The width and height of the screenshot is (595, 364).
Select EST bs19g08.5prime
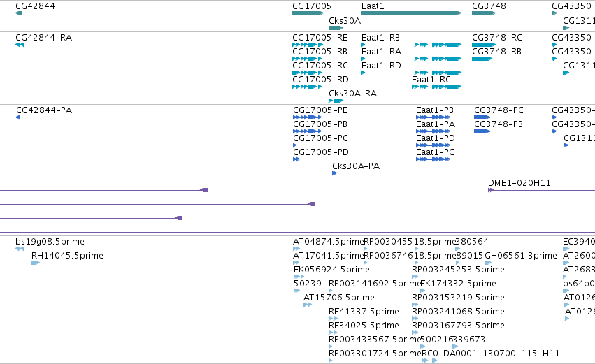click(x=20, y=249)
